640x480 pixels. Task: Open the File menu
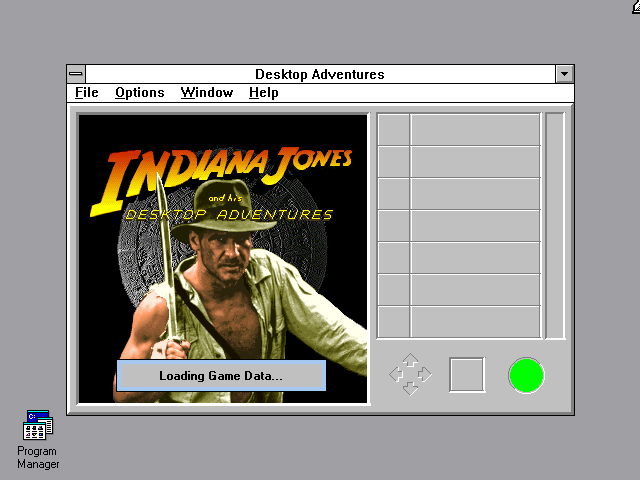[x=87, y=93]
